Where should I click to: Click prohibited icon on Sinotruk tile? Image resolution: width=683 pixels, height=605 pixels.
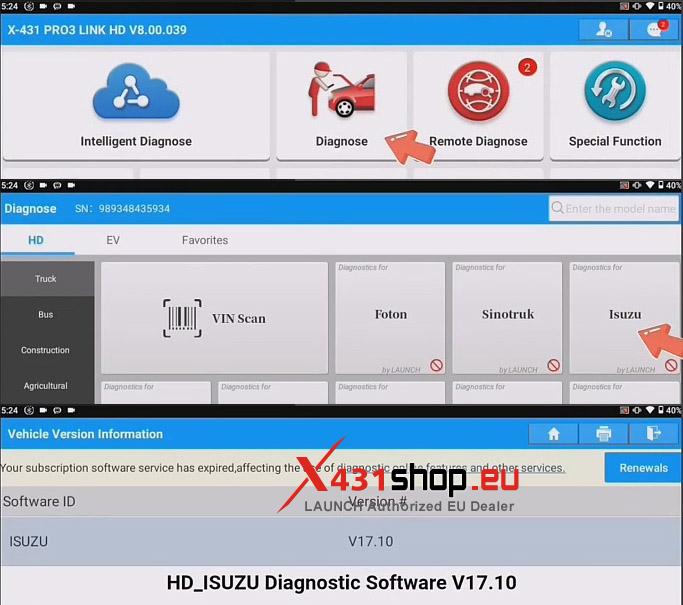tap(554, 365)
